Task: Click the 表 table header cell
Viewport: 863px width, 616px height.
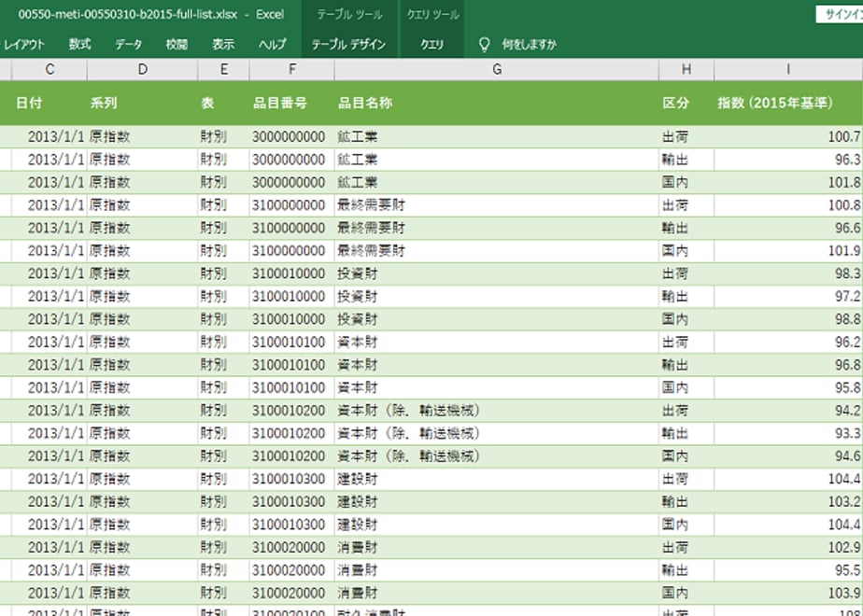Action: (223, 103)
